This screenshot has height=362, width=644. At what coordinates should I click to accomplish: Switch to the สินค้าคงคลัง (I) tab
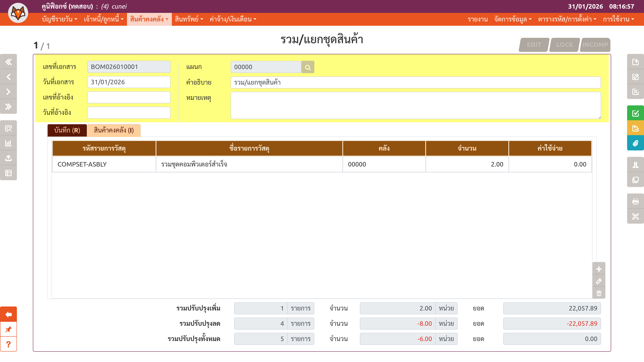click(114, 130)
